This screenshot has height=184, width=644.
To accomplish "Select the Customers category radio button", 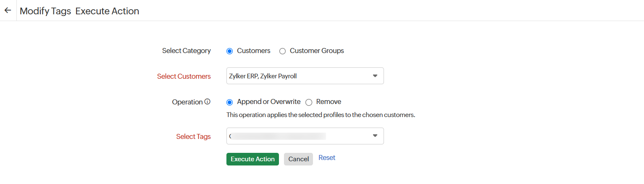I will (x=229, y=51).
